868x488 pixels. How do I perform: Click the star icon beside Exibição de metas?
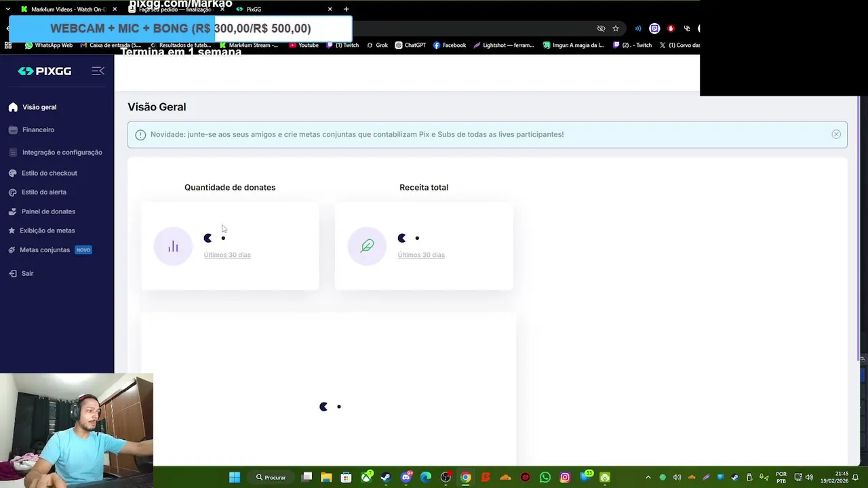click(x=12, y=230)
